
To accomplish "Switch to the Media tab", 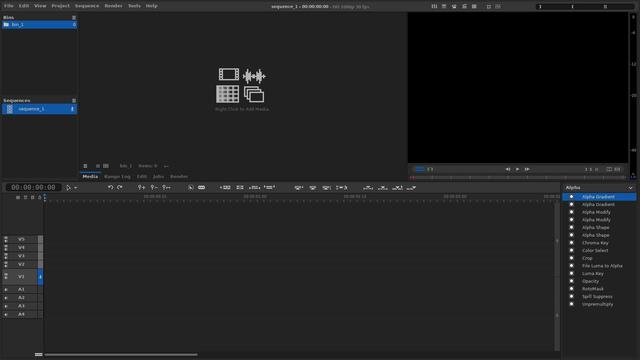I will click(90, 177).
